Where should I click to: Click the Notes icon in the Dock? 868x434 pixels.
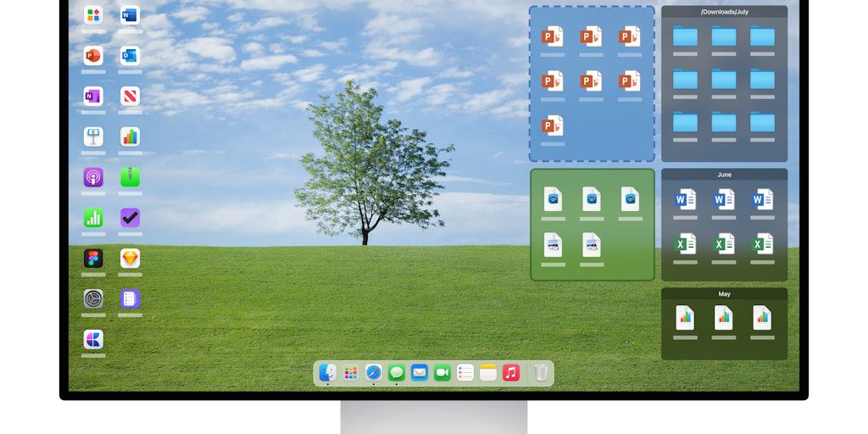[x=488, y=373]
